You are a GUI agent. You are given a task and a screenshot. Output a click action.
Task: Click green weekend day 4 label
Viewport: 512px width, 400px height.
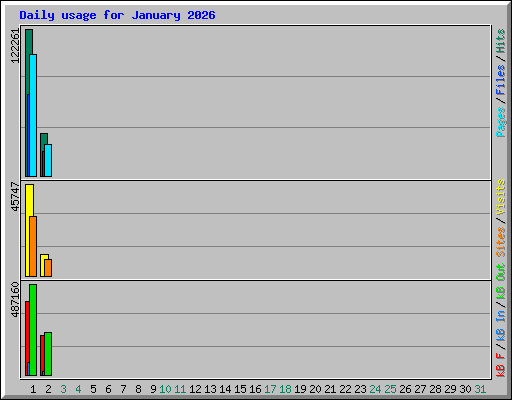coord(78,389)
